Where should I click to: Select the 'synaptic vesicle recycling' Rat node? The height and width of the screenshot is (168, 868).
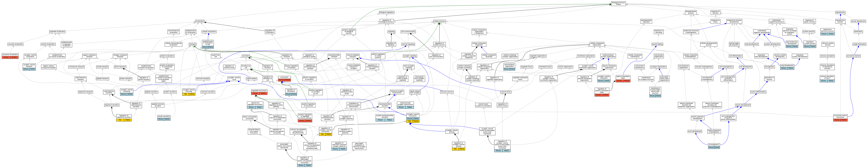click(189, 92)
